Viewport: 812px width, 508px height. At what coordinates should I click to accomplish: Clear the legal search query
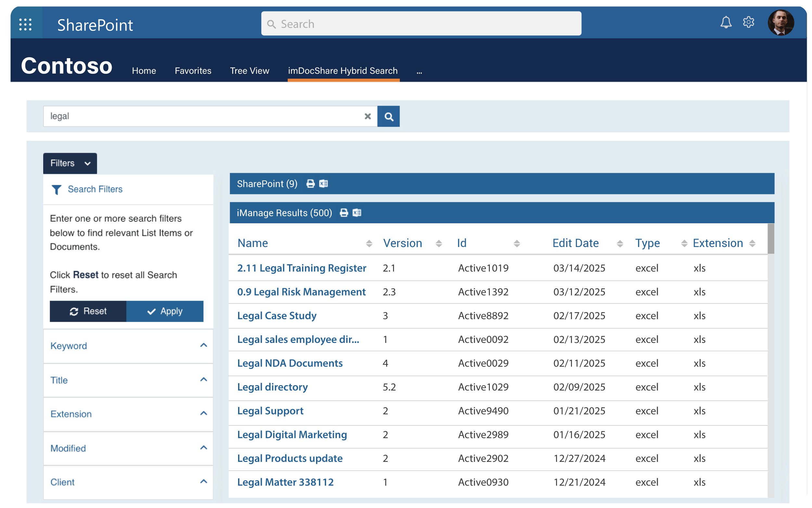[368, 116]
